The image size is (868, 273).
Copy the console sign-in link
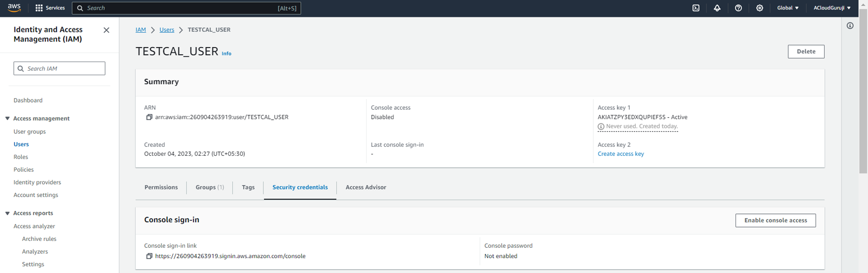click(x=149, y=256)
